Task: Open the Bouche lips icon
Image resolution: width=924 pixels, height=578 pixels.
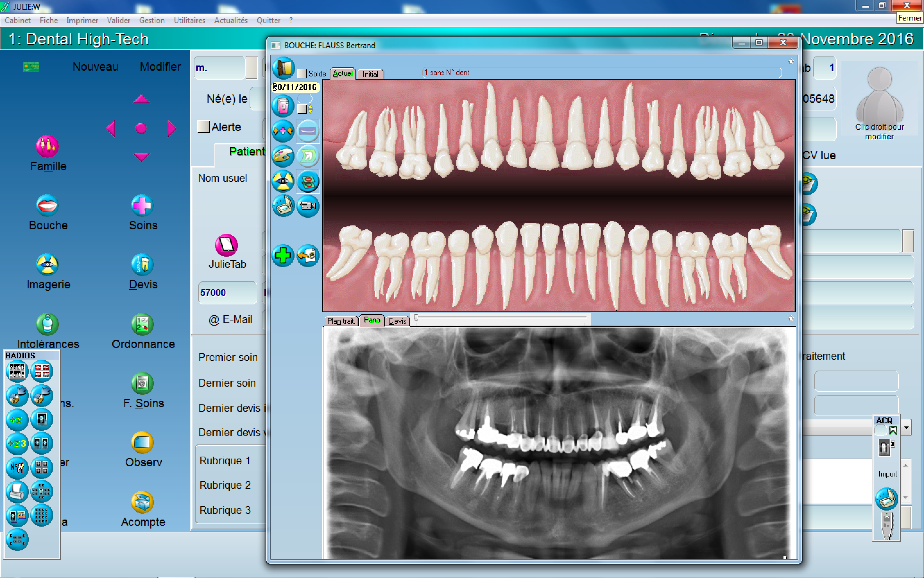Action: [47, 205]
